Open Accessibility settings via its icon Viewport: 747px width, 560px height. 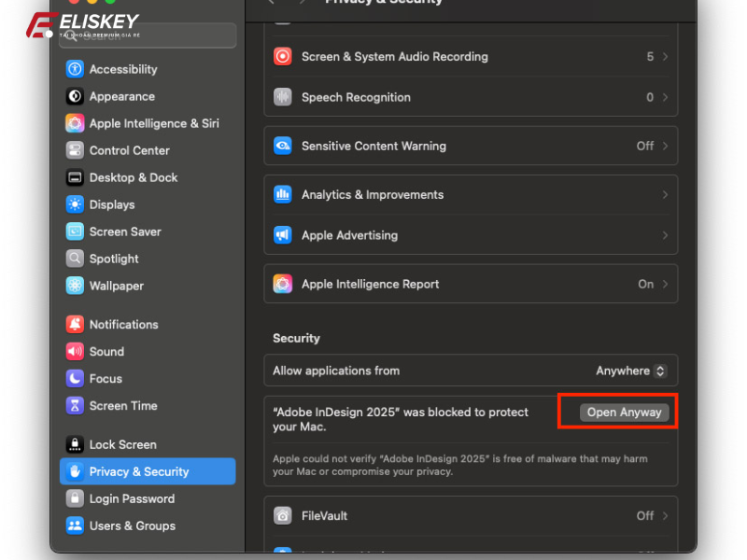75,69
